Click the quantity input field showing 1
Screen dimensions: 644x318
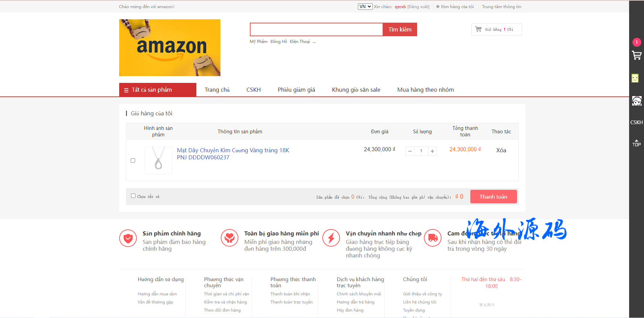(x=421, y=151)
